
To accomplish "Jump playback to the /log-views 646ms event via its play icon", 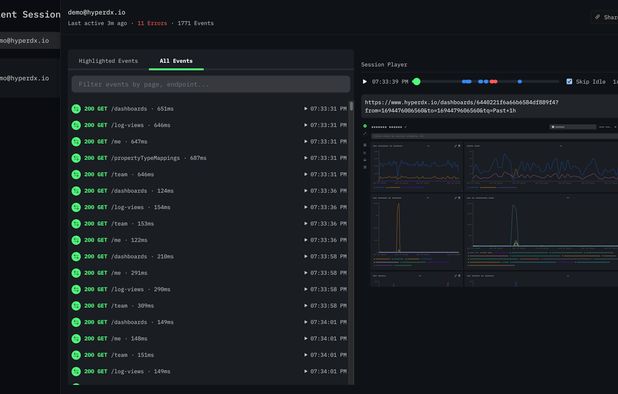I will pos(305,125).
